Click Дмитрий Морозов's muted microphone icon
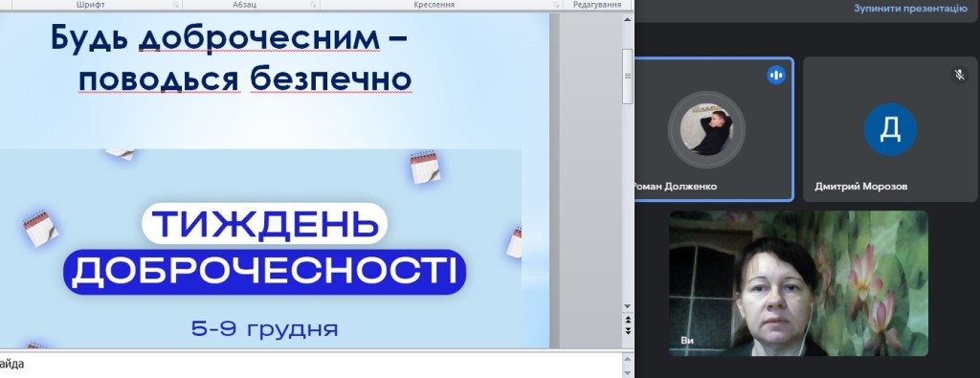 click(x=959, y=75)
